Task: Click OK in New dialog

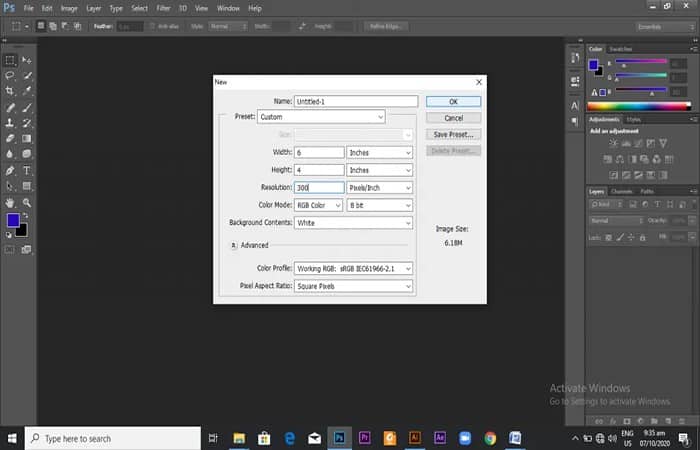Action: point(453,101)
